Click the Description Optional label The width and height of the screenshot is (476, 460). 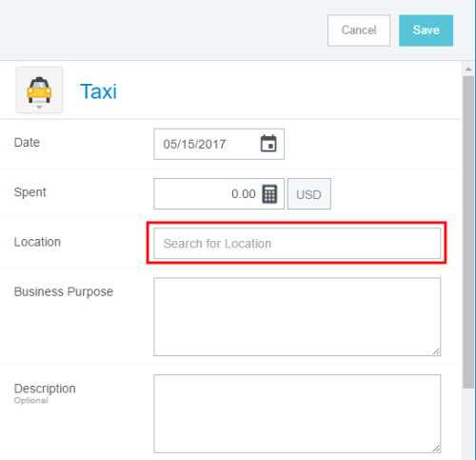[x=45, y=393]
